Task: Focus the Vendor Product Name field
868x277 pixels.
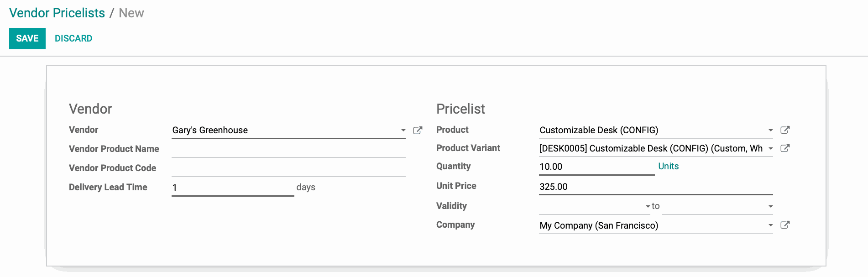Action: point(288,149)
